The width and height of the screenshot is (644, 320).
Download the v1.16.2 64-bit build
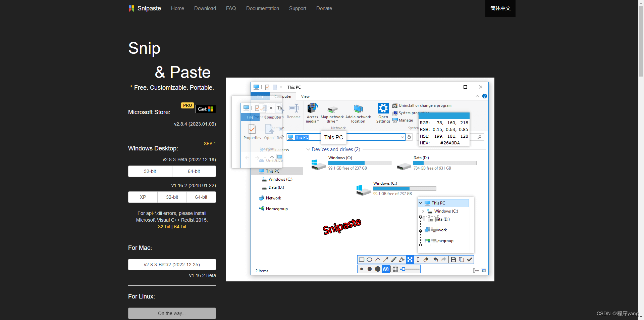pyautogui.click(x=201, y=197)
